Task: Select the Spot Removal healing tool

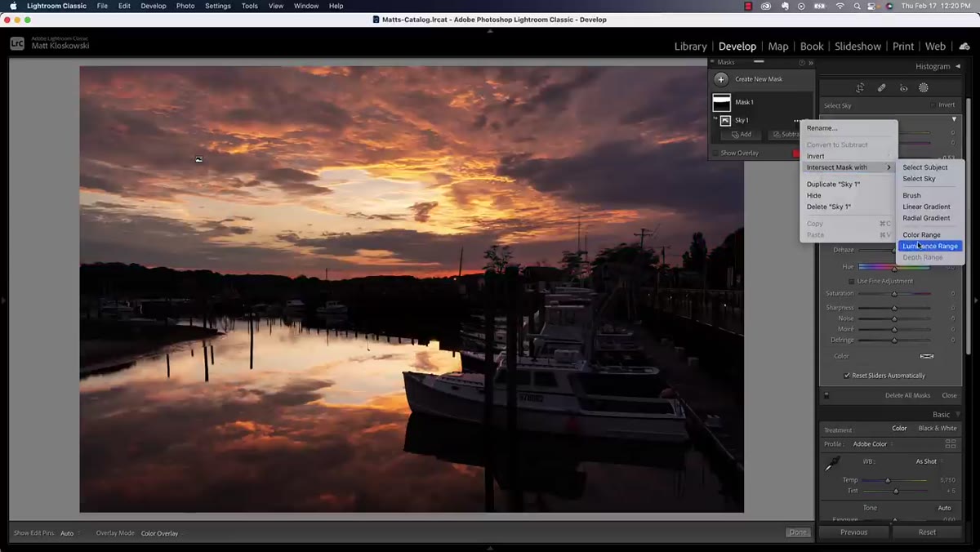Action: tap(882, 88)
